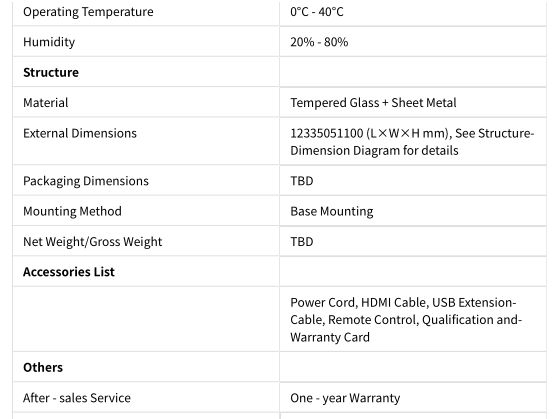Viewport: 558px width, 419px height.
Task: Click the Mounting Method label
Action: 72,211
